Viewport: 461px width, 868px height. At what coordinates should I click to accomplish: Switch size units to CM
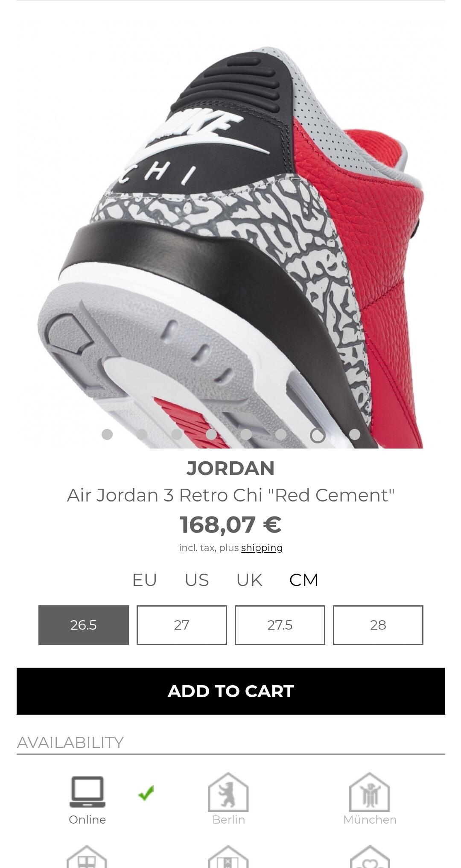click(304, 580)
